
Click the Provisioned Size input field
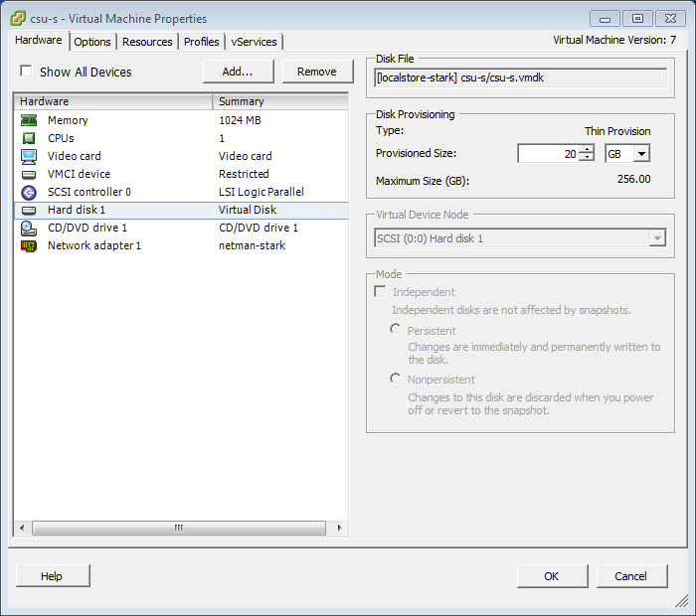coord(548,153)
